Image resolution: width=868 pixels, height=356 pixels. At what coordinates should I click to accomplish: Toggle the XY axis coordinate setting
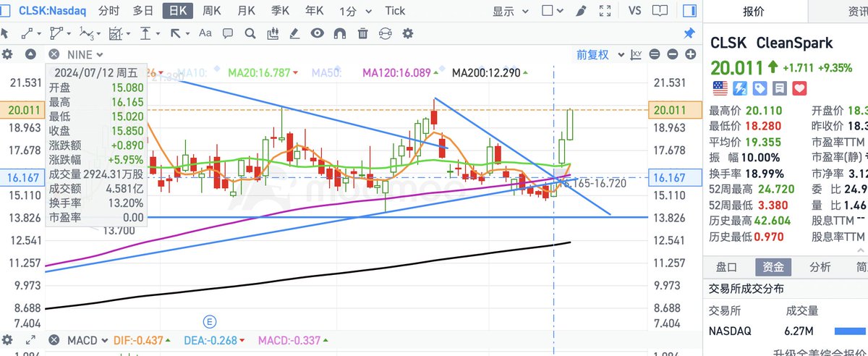click(x=637, y=54)
